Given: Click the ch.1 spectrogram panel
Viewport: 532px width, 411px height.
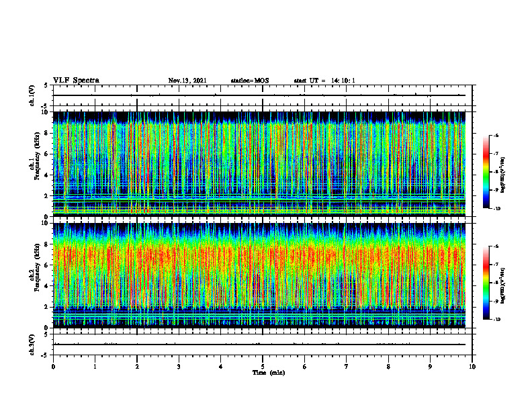Looking at the screenshot, I should click(259, 164).
